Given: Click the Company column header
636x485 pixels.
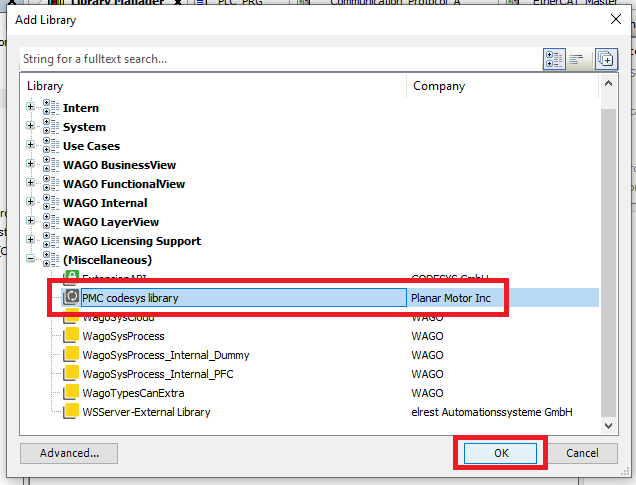Looking at the screenshot, I should (503, 86).
